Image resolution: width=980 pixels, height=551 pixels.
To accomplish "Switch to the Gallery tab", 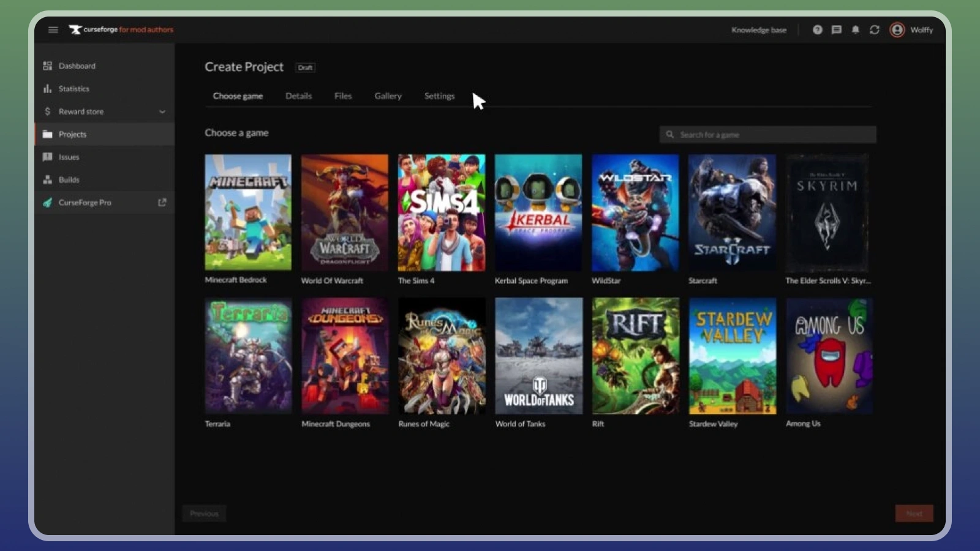I will [x=388, y=96].
